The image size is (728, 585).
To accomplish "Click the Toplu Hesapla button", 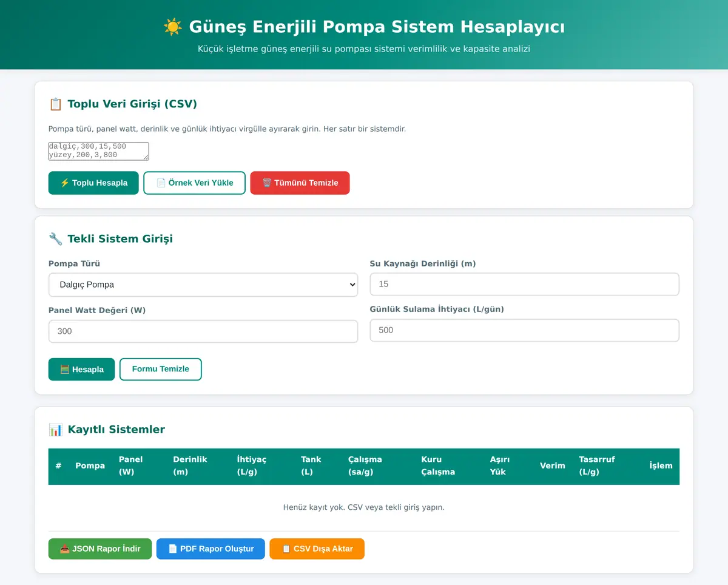I will coord(93,183).
